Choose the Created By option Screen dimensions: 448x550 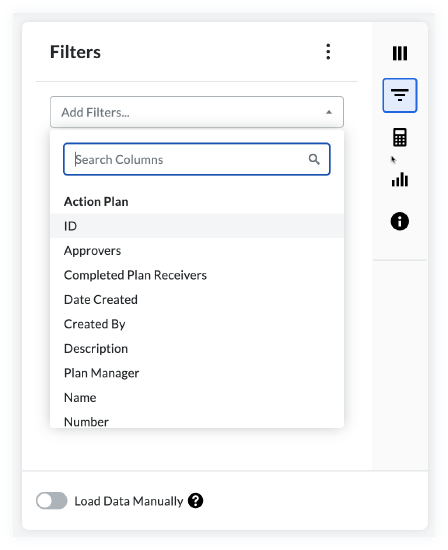[x=197, y=324]
